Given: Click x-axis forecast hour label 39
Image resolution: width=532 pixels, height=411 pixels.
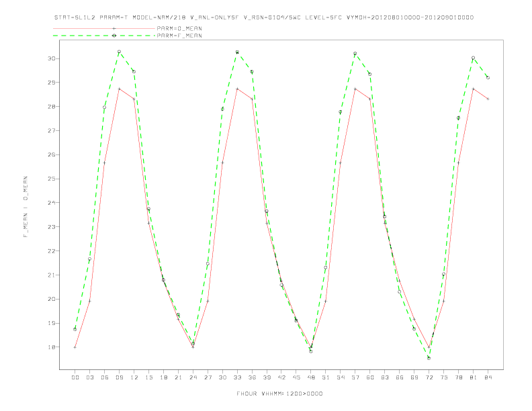Looking at the screenshot, I should (x=267, y=377).
